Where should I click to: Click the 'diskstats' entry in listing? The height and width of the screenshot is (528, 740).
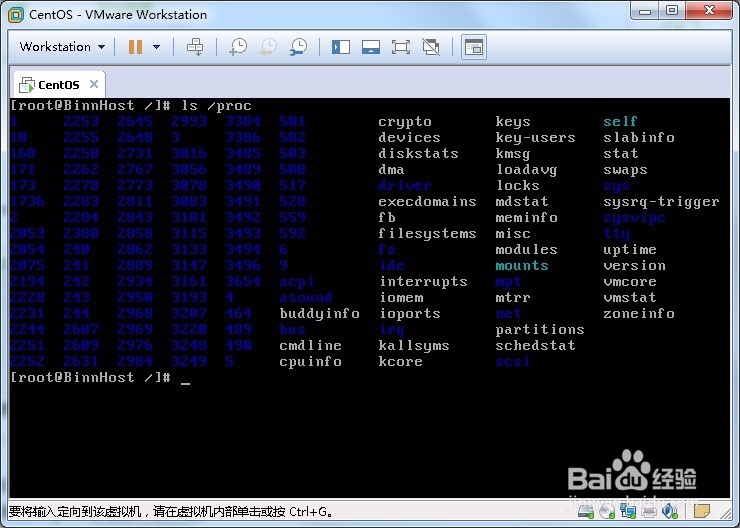[x=418, y=153]
